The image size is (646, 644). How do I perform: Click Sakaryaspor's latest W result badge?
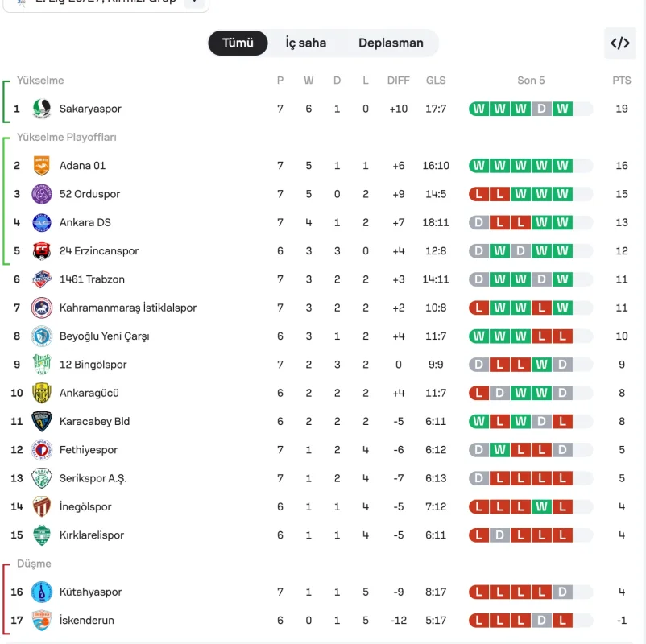tap(562, 109)
